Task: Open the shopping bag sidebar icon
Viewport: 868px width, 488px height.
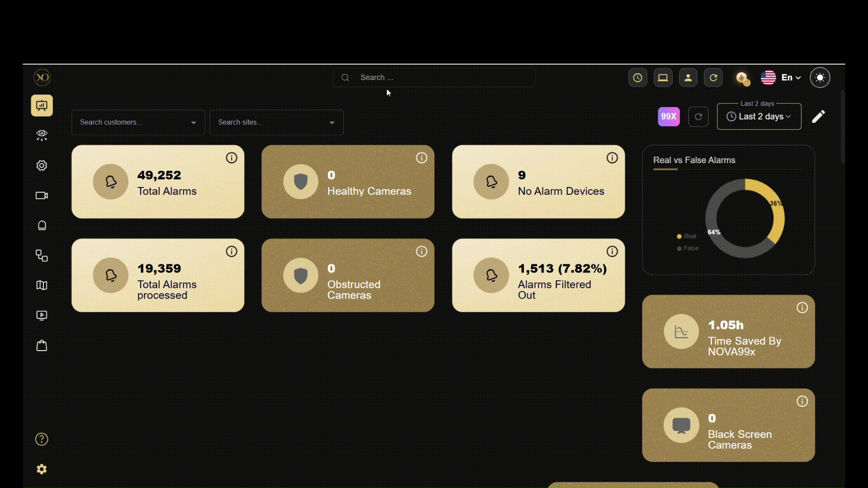Action: (42, 346)
